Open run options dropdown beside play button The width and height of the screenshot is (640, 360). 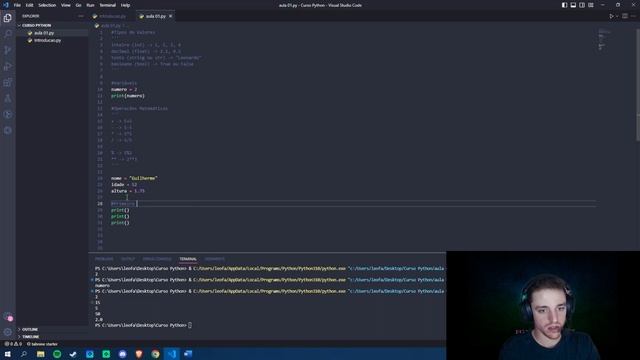point(617,16)
